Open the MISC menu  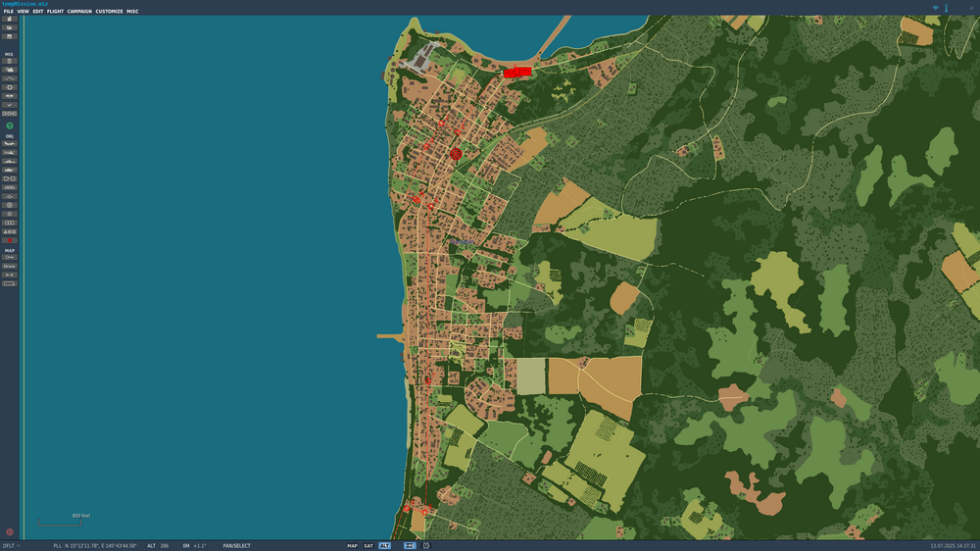coord(132,11)
